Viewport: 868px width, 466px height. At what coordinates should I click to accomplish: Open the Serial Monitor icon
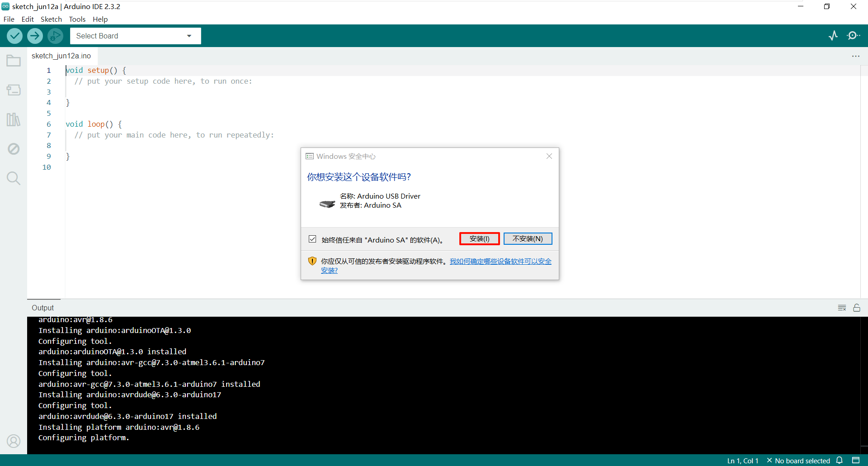(x=854, y=36)
